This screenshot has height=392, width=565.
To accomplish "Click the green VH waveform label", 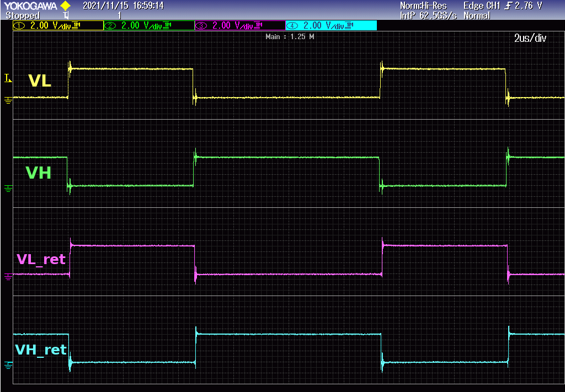I will [x=39, y=173].
